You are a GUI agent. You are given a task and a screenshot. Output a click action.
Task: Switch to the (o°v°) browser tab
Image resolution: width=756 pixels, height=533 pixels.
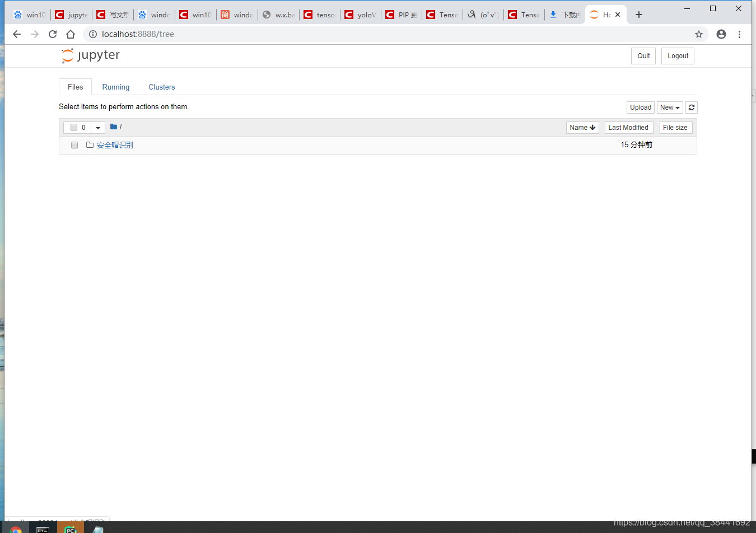pyautogui.click(x=483, y=15)
